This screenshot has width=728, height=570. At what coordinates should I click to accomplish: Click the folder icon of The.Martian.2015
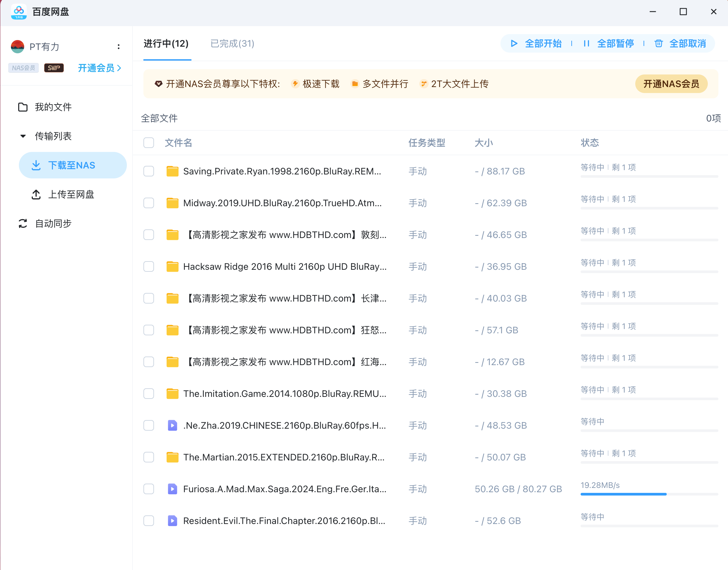click(x=172, y=457)
